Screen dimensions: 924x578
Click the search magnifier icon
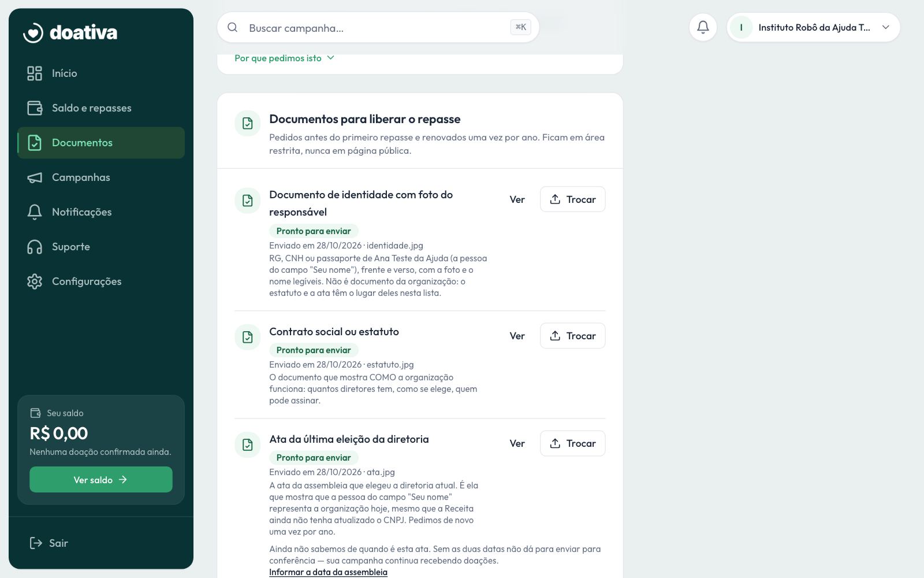tap(232, 28)
